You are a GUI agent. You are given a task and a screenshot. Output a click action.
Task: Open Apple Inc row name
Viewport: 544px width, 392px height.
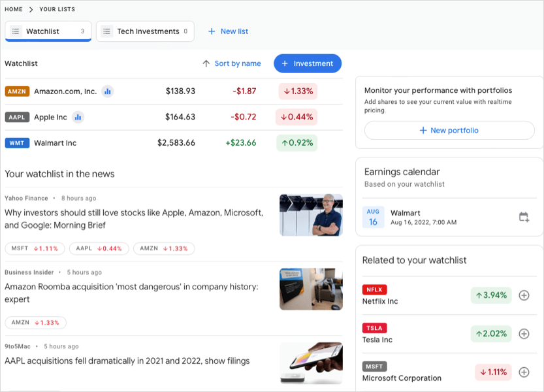(50, 118)
